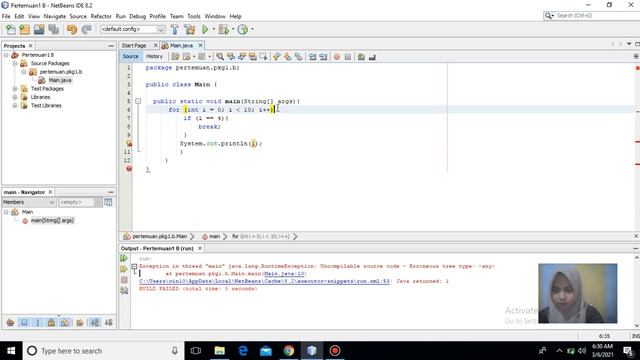Image resolution: width=640 pixels, height=360 pixels.
Task: Open the Run Project dropdown arrow
Action: (x=213, y=29)
